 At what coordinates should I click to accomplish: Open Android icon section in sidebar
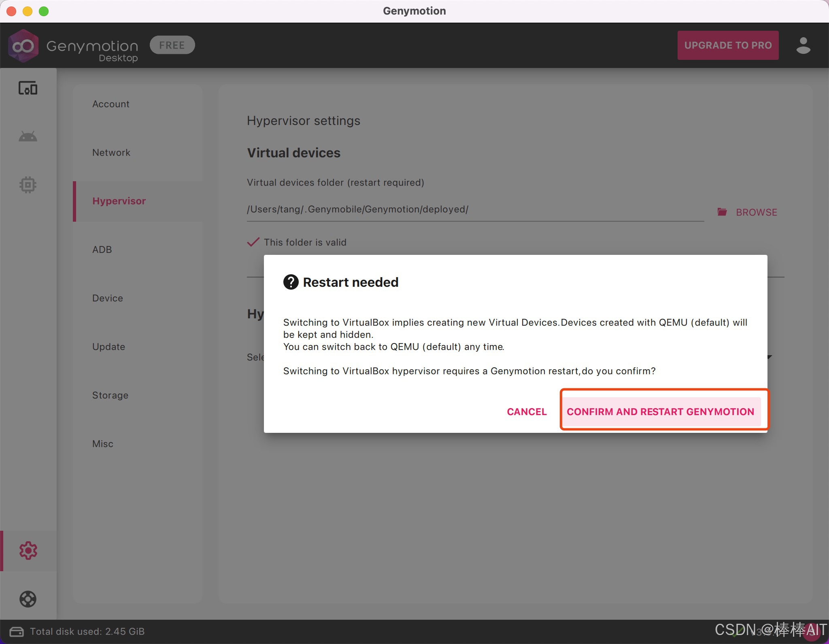pos(28,136)
